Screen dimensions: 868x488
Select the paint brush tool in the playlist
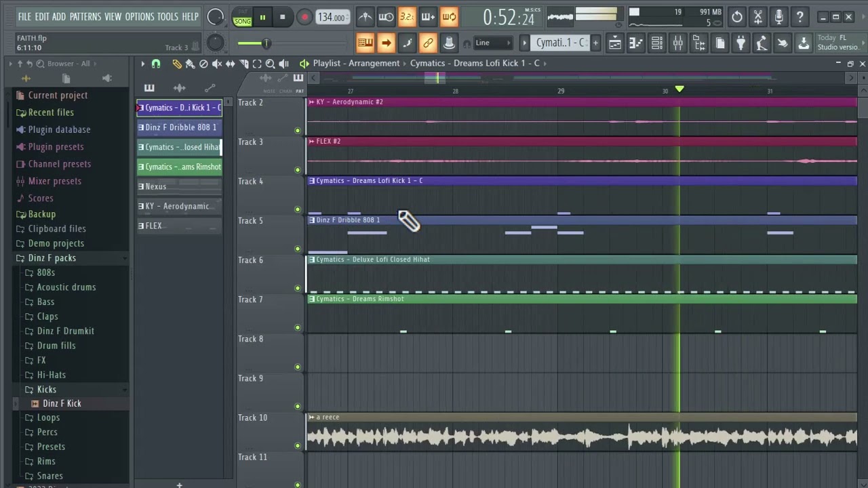(x=190, y=64)
